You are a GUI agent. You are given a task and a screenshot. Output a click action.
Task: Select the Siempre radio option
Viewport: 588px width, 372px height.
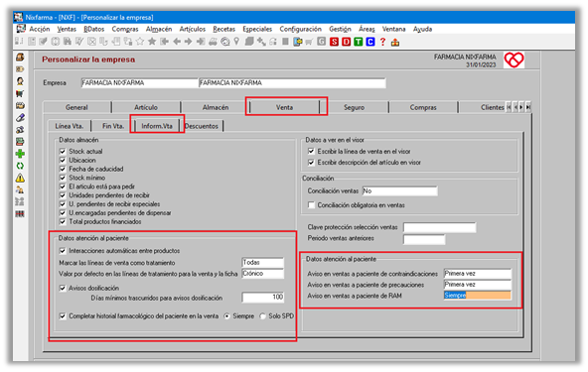point(226,316)
